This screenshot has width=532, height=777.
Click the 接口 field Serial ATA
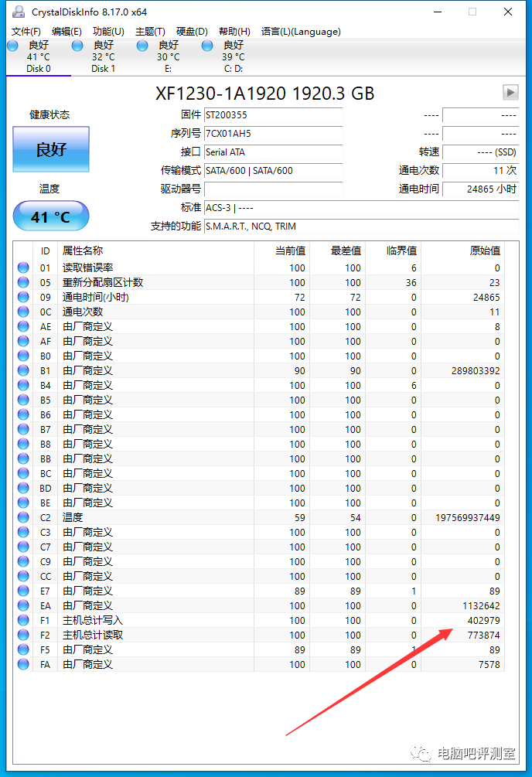pos(273,152)
